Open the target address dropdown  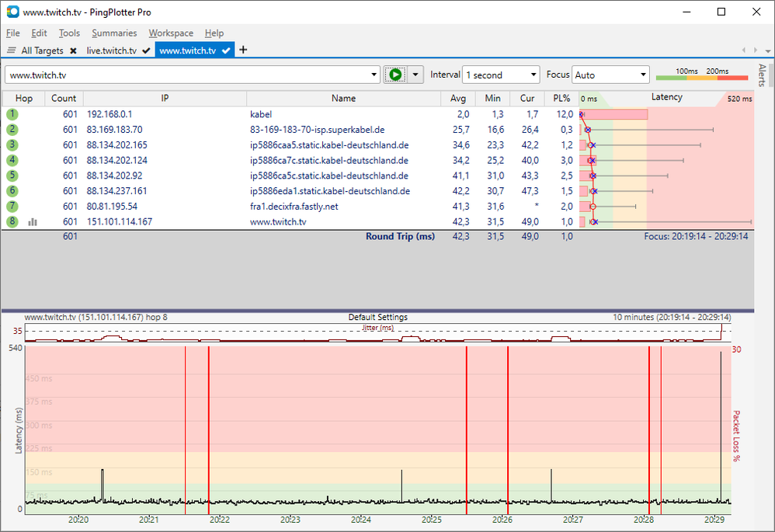[374, 75]
